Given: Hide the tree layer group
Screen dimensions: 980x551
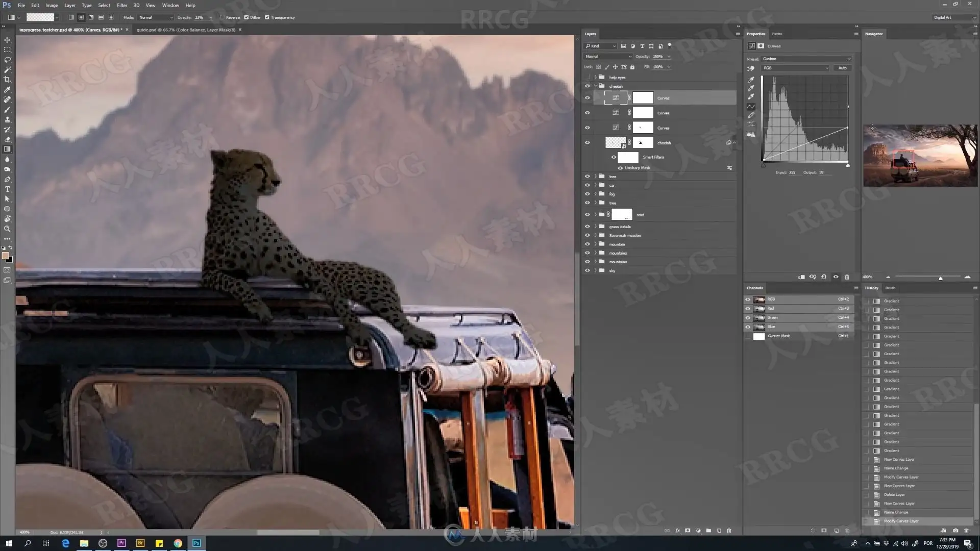Looking at the screenshot, I should tap(587, 177).
